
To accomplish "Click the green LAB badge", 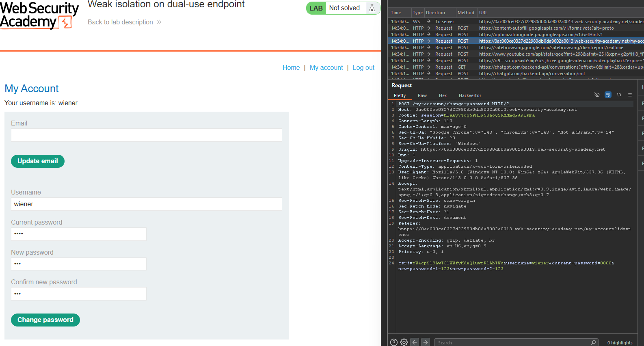I will click(316, 8).
